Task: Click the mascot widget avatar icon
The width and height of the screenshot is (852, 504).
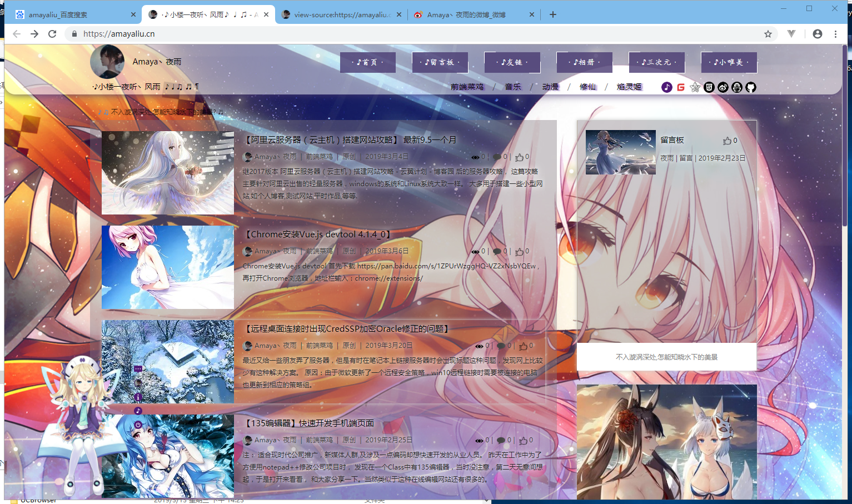Action: click(138, 383)
